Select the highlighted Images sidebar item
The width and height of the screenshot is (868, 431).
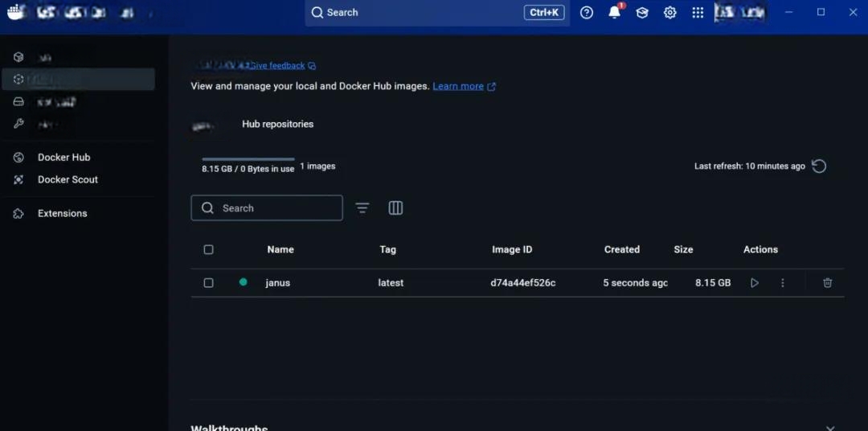point(78,80)
